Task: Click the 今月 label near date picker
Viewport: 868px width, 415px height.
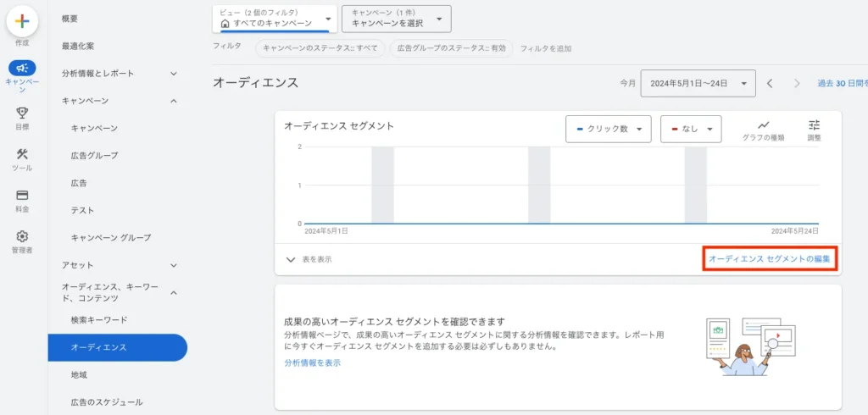Action: tap(628, 84)
